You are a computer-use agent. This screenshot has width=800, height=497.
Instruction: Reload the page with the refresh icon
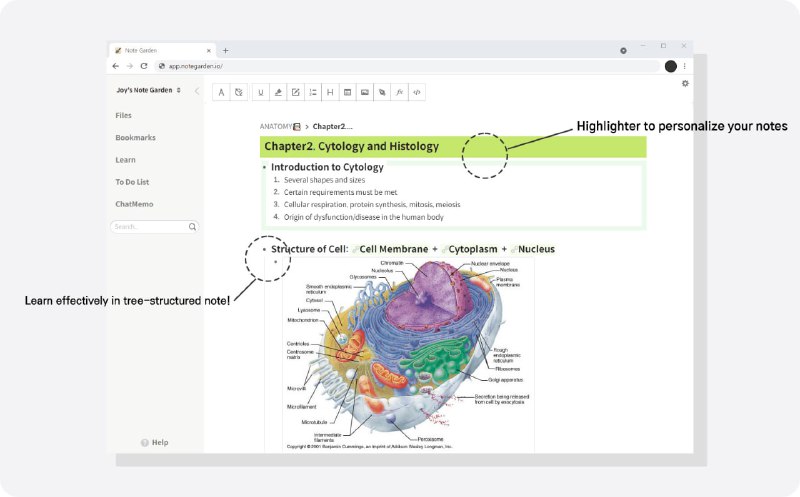point(144,66)
